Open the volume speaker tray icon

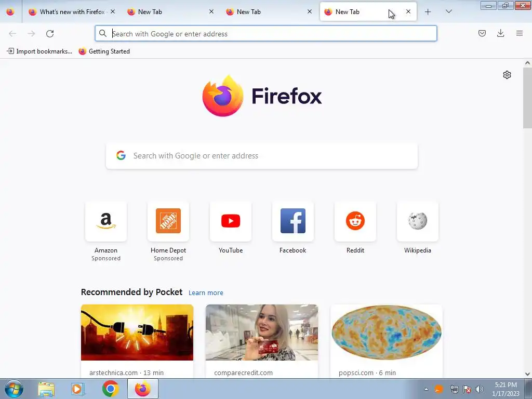coord(479,389)
